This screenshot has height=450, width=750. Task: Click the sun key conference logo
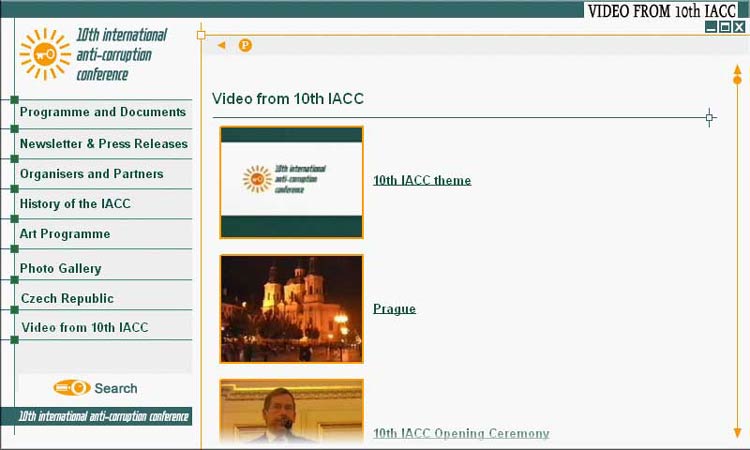point(45,54)
